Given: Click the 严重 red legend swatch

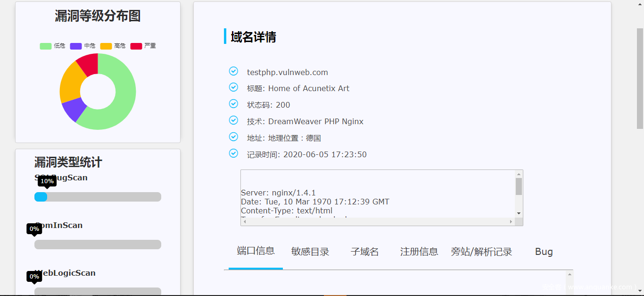Looking at the screenshot, I should (136, 46).
